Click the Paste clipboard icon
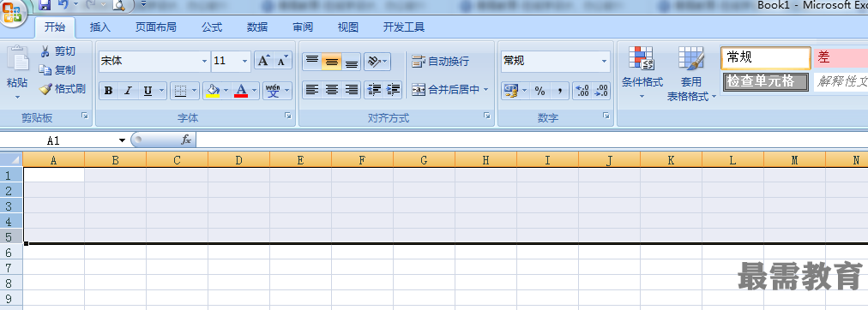The height and width of the screenshot is (310, 868). (x=17, y=58)
